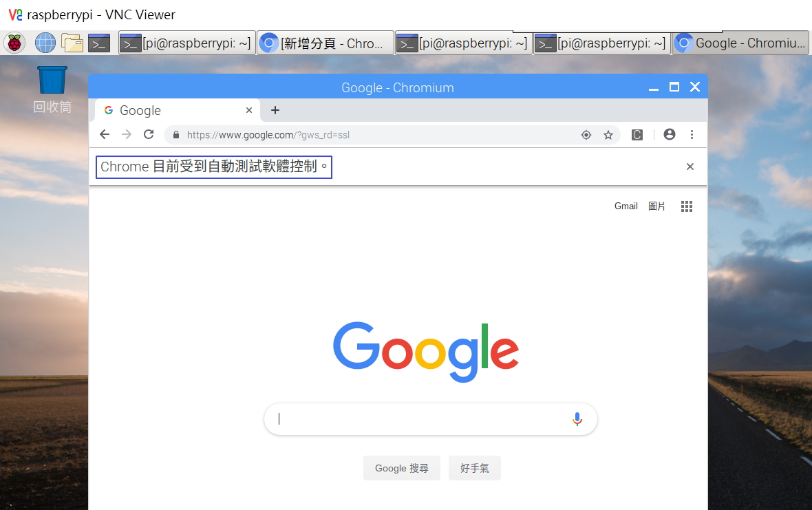This screenshot has width=812, height=510.
Task: Open a new tab with the plus button
Action: 275,110
